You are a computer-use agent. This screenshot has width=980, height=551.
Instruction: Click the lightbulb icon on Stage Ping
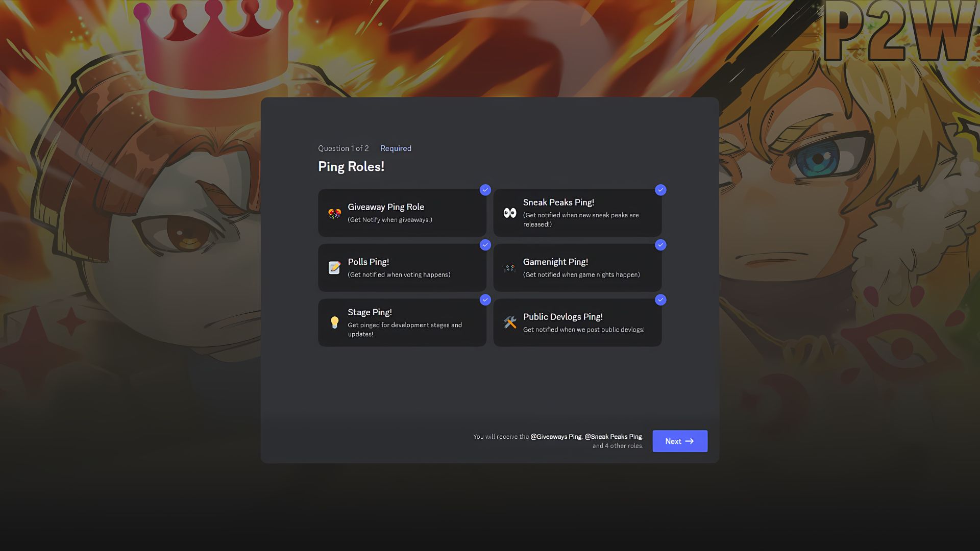(334, 322)
